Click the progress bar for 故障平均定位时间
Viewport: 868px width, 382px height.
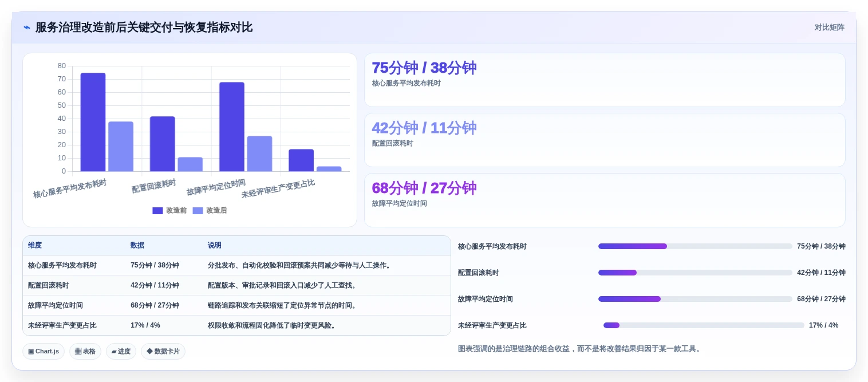tap(695, 299)
